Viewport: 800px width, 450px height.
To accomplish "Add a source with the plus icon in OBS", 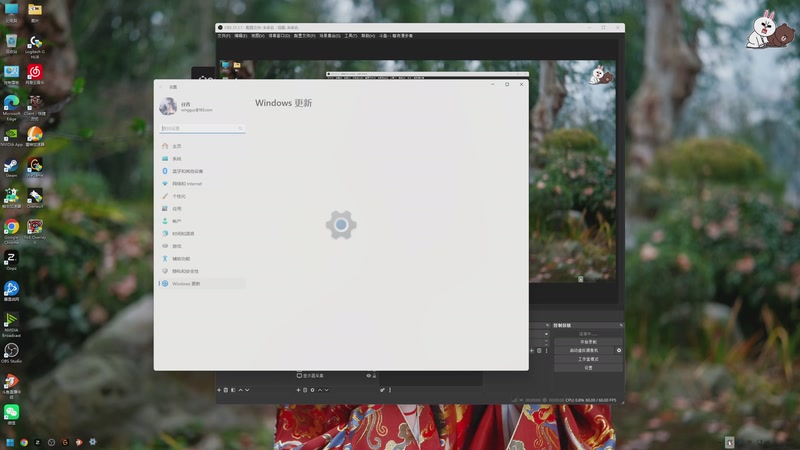I will click(x=298, y=390).
